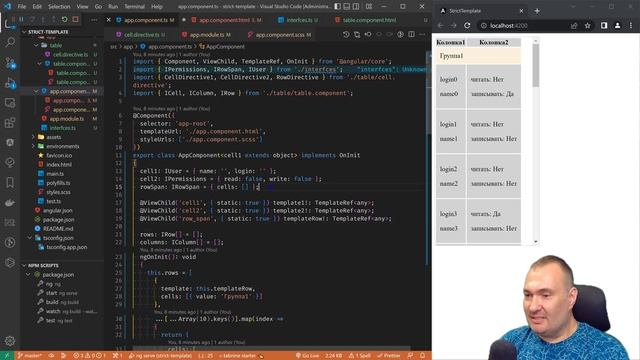Open new tab in Chrome
Screen dimensions: 640x360
click(x=537, y=11)
